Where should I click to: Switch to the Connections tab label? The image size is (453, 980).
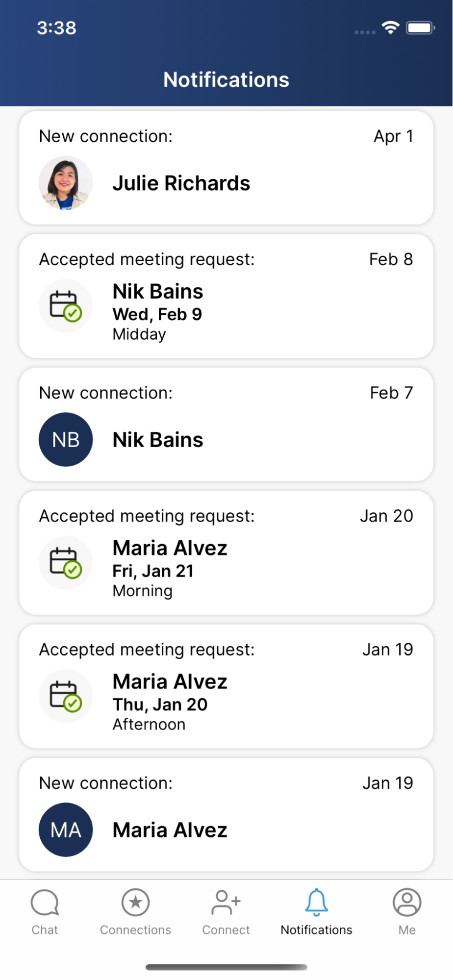point(135,930)
